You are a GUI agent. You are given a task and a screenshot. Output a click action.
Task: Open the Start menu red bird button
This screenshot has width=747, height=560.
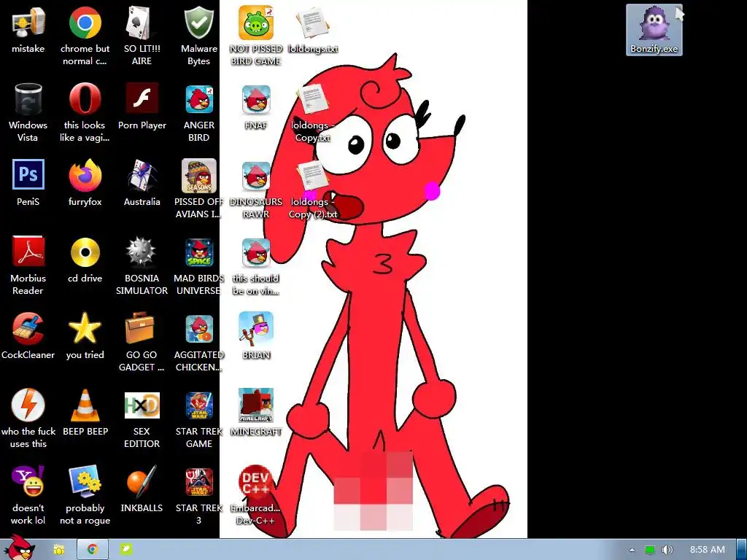(x=19, y=548)
